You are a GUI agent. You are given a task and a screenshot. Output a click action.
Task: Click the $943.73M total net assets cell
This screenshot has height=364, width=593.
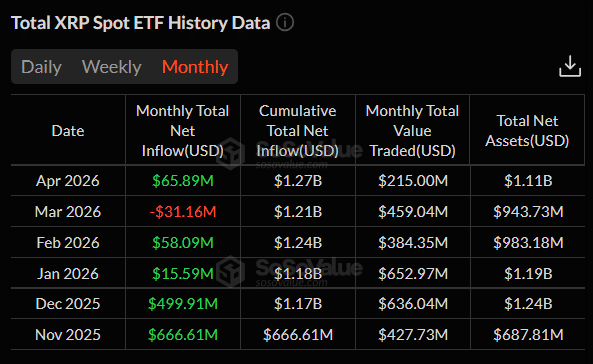tap(528, 212)
